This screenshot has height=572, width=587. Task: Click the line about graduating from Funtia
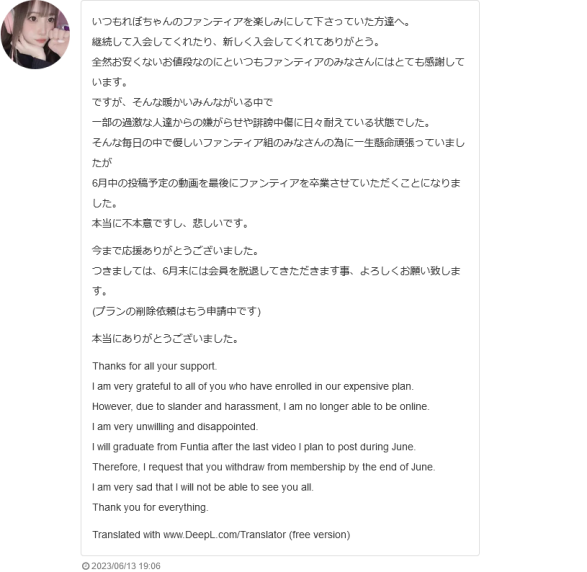click(x=254, y=447)
